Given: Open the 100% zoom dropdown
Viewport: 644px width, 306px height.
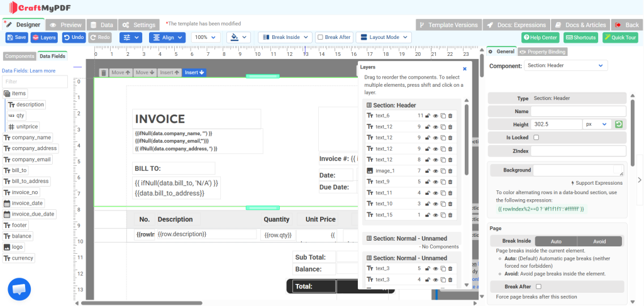Looking at the screenshot, I should 206,37.
